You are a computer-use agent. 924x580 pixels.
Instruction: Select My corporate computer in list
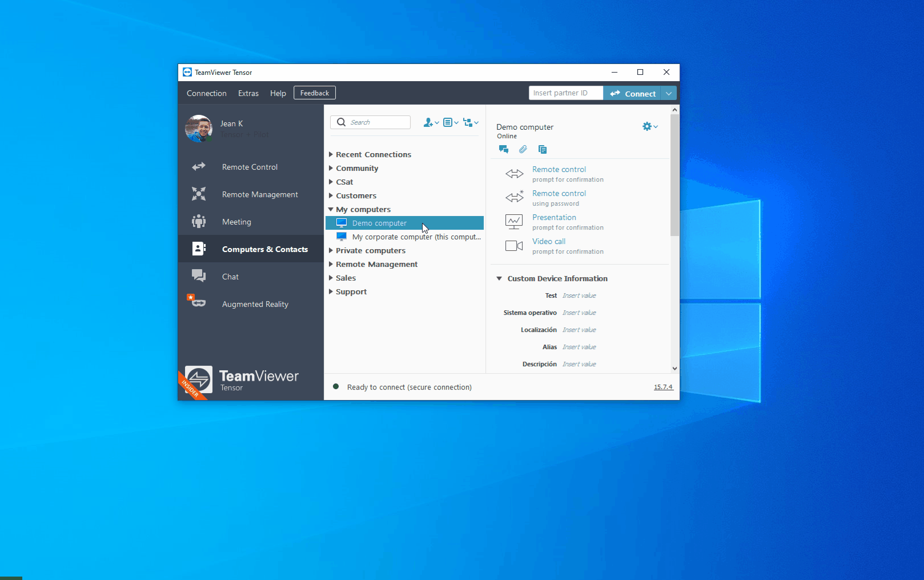[416, 237]
